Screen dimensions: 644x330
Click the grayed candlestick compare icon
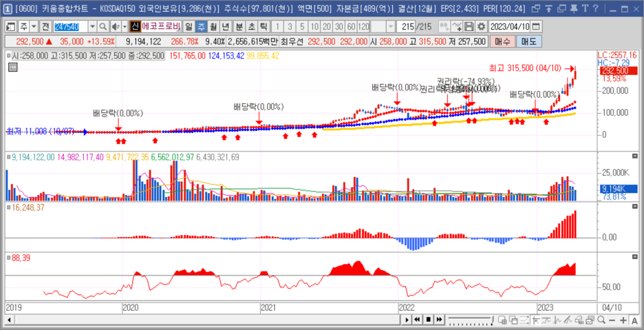pos(444,27)
